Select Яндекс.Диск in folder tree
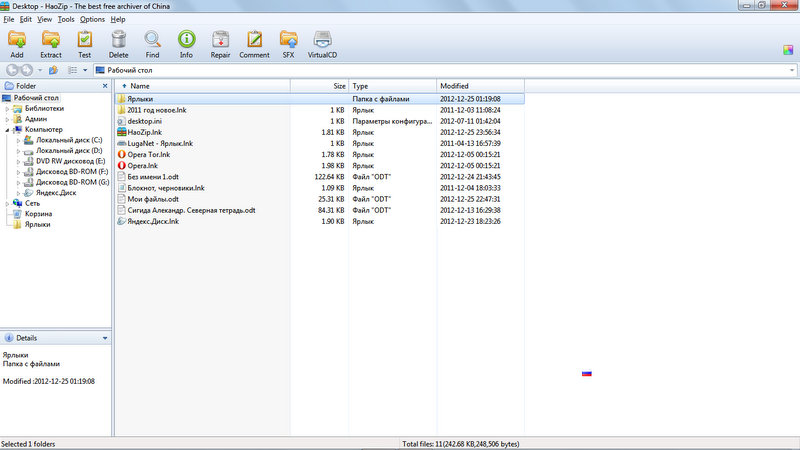 56,193
